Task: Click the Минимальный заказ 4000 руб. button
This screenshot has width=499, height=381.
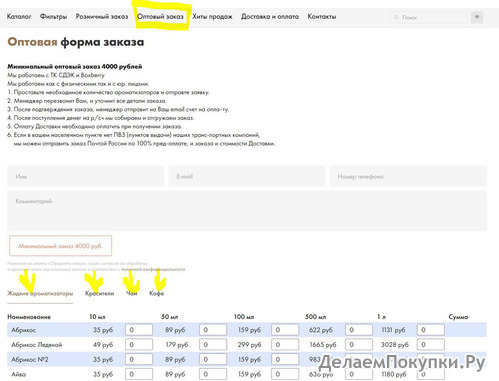Action: click(61, 246)
